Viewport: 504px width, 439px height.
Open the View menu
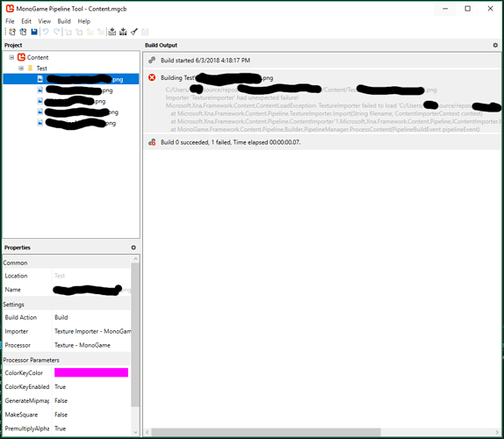pos(45,21)
